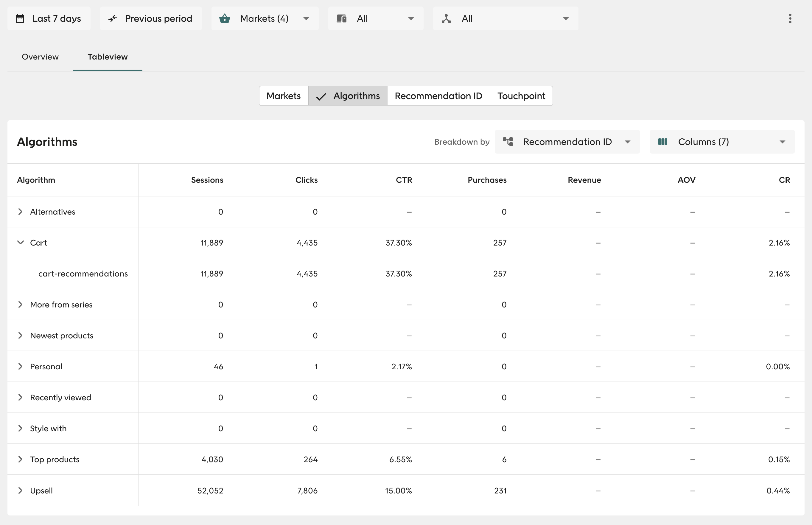Viewport: 812px width, 525px height.
Task: Expand the Personal row
Action: 21,366
